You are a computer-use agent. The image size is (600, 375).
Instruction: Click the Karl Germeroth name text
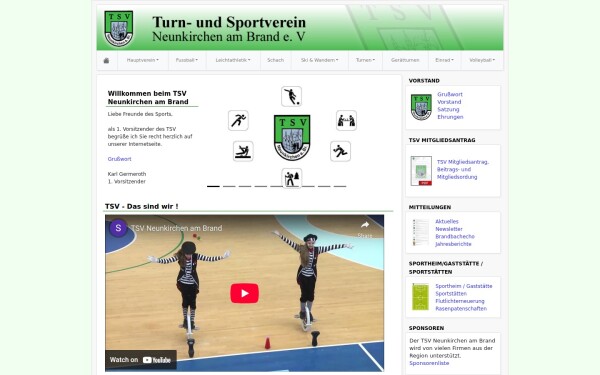[127, 174]
